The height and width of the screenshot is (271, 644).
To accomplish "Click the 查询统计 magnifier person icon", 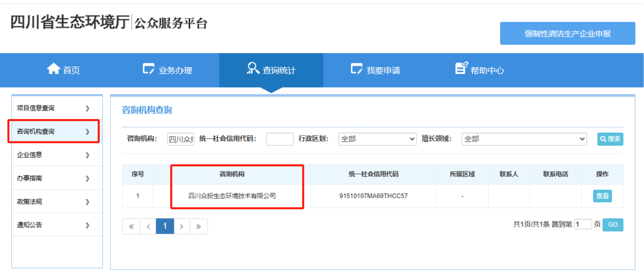I will pyautogui.click(x=253, y=68).
